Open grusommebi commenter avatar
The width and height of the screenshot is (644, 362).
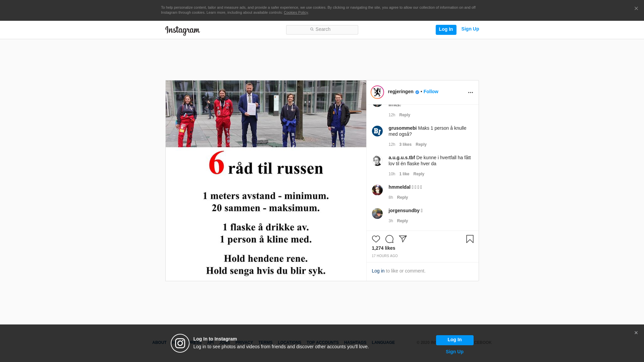(x=377, y=131)
